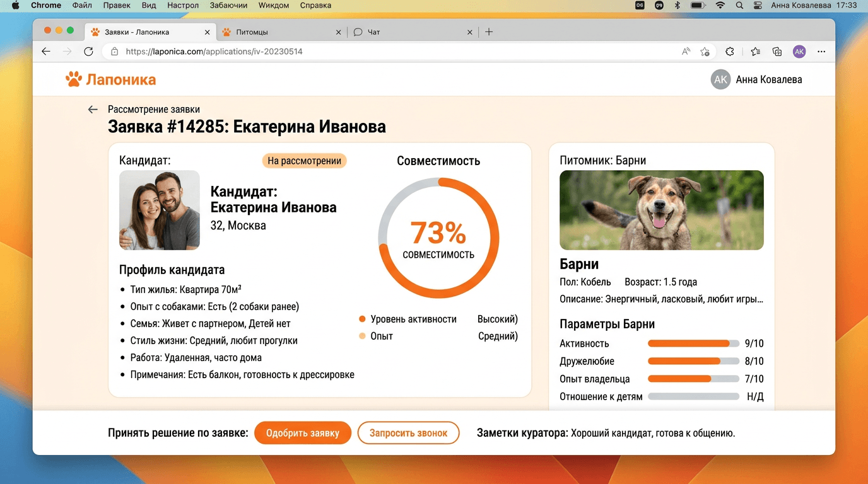Click the На рассмотрении status badge

click(x=305, y=161)
